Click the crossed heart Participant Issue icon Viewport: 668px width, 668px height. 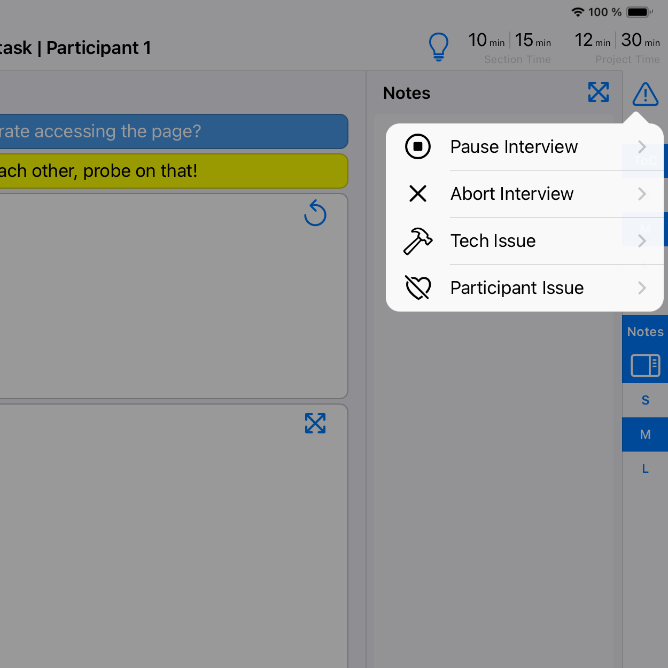click(x=418, y=288)
